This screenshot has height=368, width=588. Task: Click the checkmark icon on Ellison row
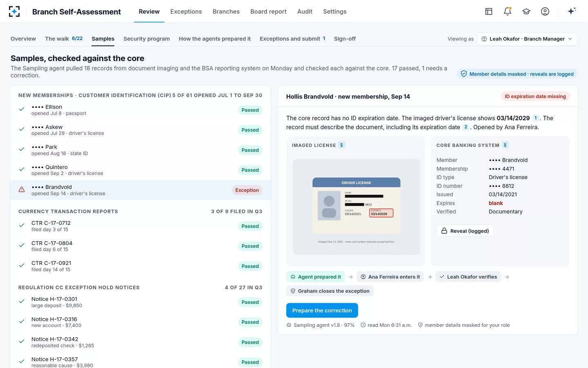22,110
